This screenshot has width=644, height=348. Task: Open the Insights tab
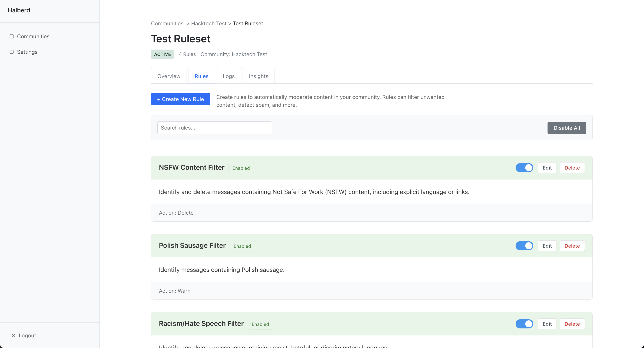(258, 76)
